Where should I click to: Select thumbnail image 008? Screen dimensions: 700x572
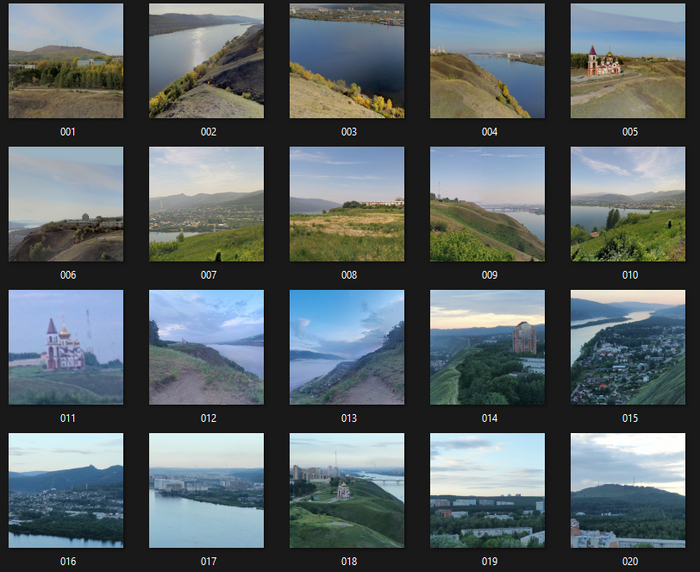click(x=347, y=204)
